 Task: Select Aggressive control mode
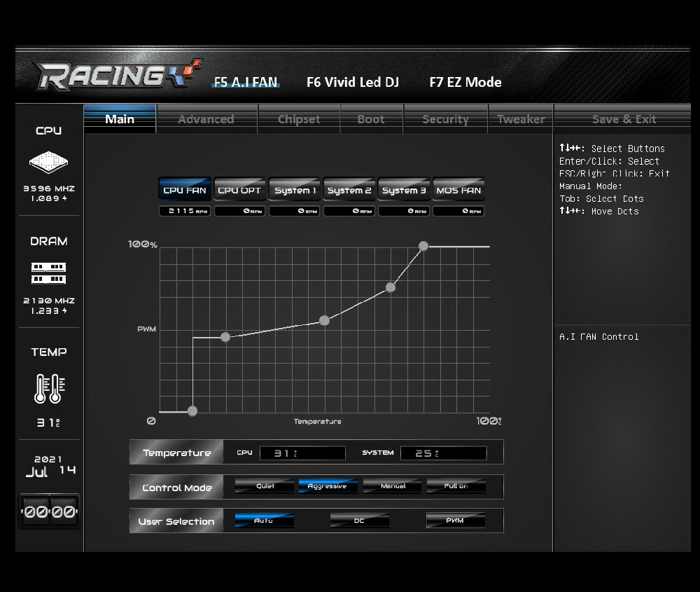(328, 486)
